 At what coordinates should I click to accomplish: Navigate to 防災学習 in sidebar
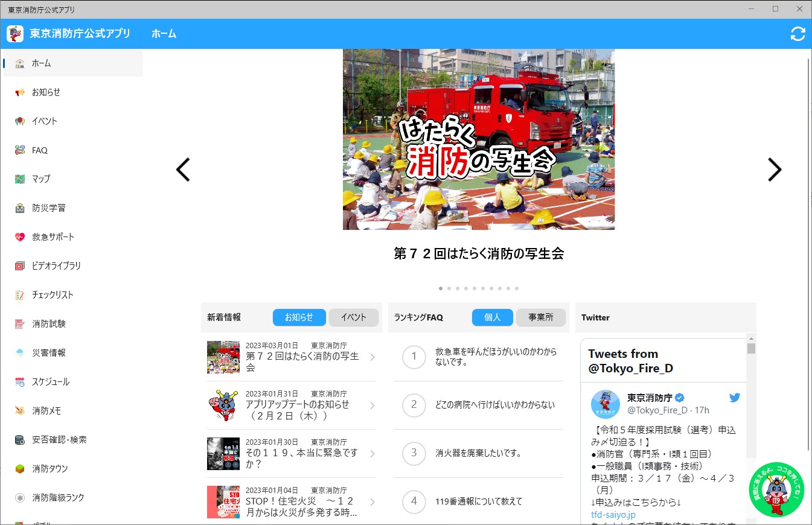(72, 208)
